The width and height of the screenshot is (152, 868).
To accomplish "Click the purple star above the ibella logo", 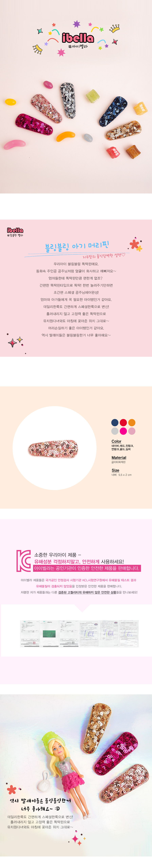I will click(77, 24).
